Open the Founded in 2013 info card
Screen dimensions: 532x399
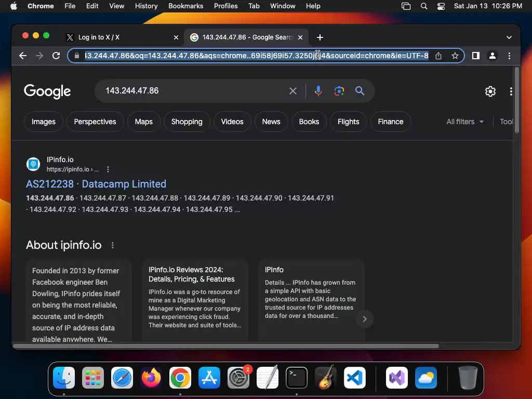tap(79, 301)
